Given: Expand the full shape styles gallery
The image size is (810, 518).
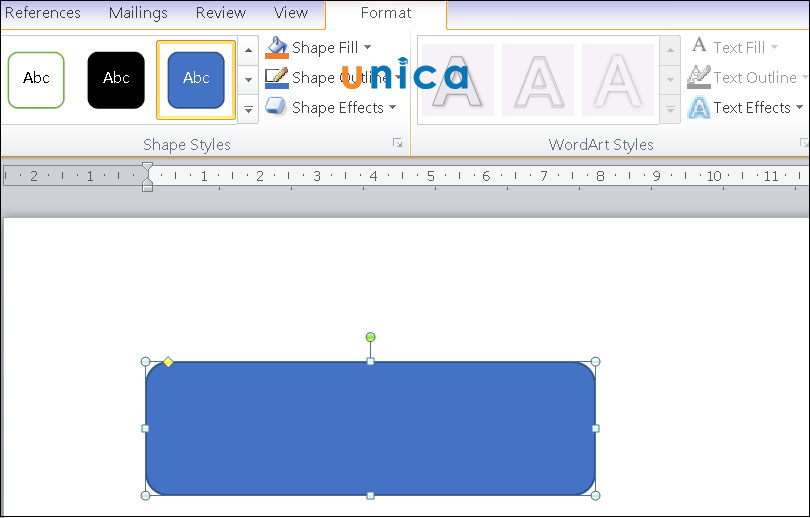Looking at the screenshot, I should click(248, 109).
